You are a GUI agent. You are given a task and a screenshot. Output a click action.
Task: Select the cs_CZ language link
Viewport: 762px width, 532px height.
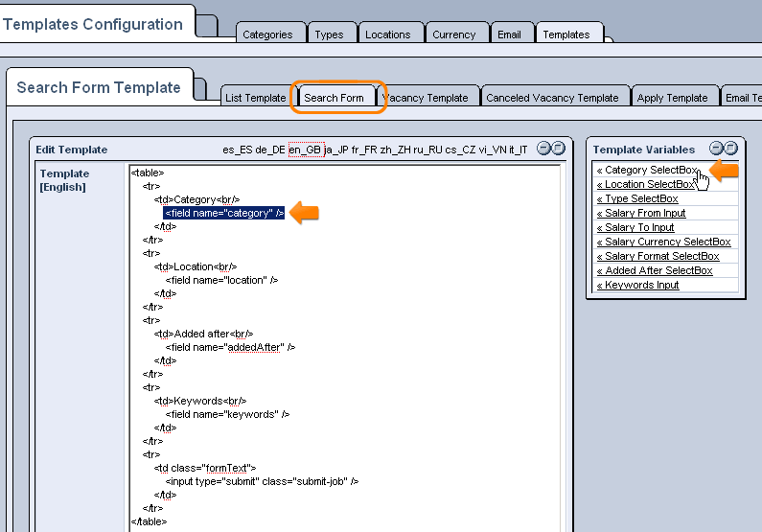coord(460,150)
